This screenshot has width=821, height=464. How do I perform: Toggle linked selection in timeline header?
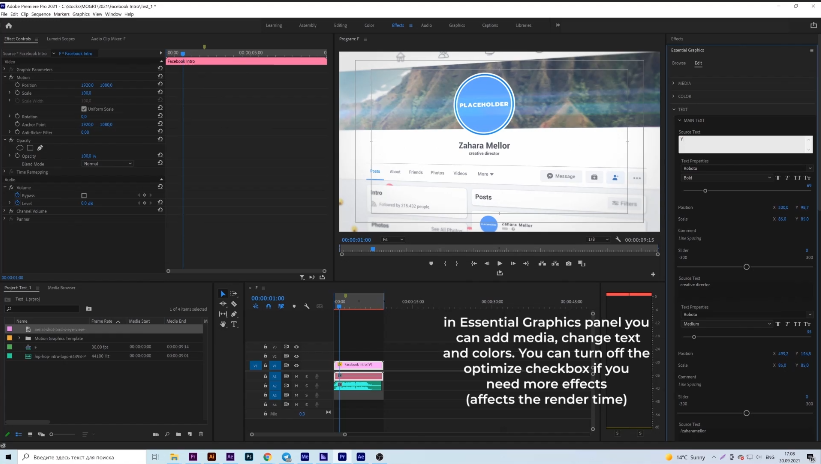281,306
